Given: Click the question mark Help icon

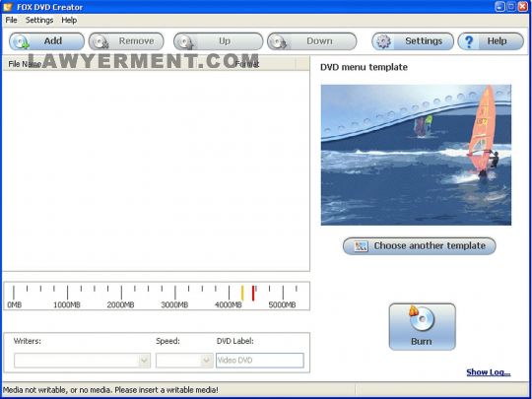Looking at the screenshot, I should 469,41.
